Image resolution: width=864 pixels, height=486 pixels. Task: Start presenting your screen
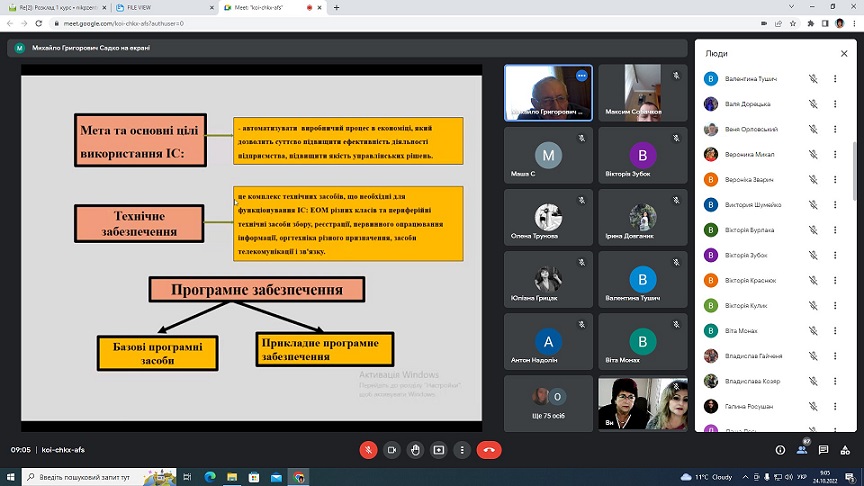pyautogui.click(x=439, y=450)
